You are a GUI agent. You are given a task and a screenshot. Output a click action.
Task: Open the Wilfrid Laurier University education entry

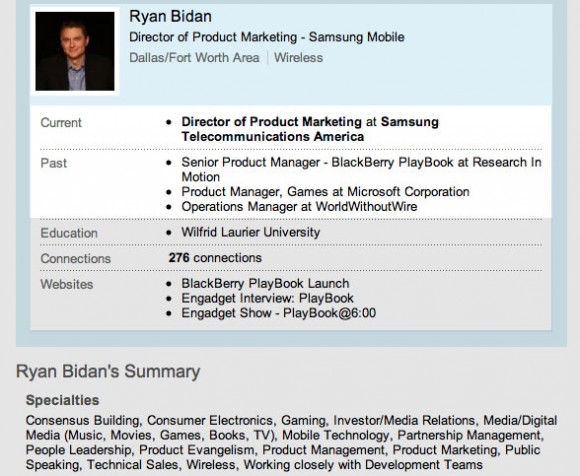pos(251,232)
